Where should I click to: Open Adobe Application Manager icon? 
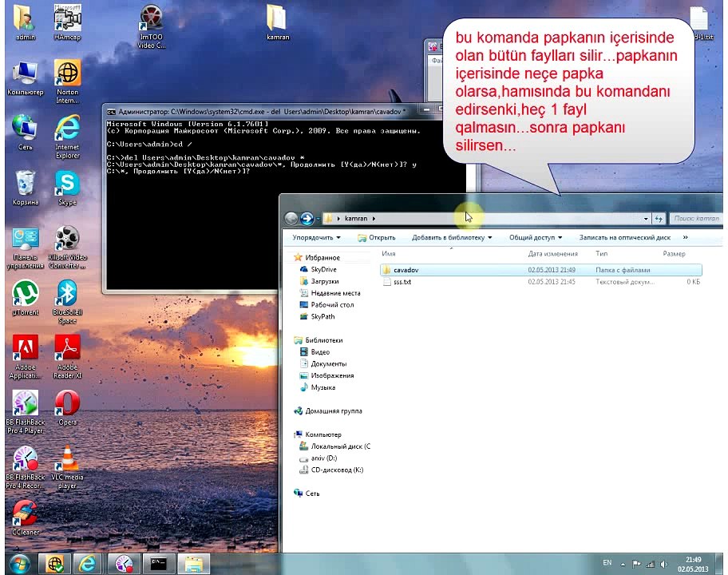(x=25, y=357)
